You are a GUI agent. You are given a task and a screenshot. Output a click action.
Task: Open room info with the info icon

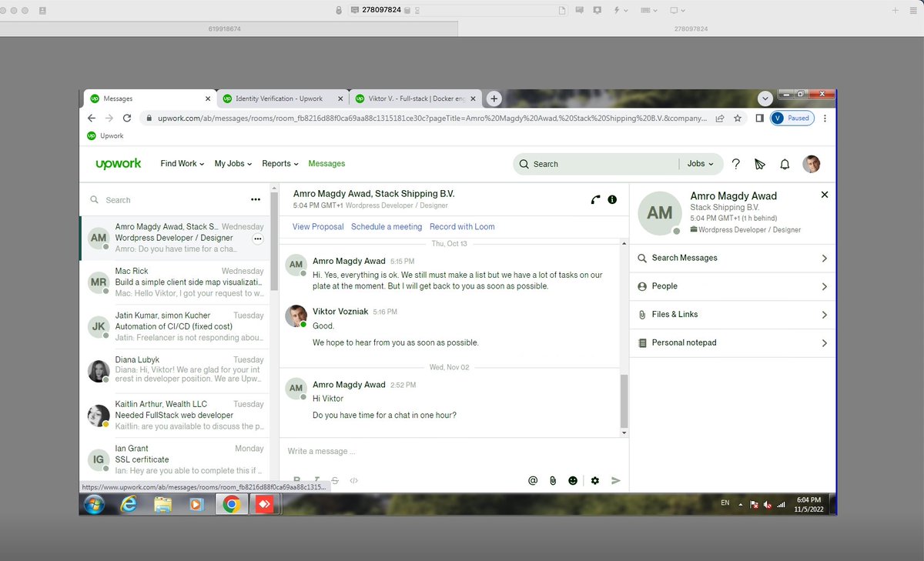pyautogui.click(x=612, y=199)
